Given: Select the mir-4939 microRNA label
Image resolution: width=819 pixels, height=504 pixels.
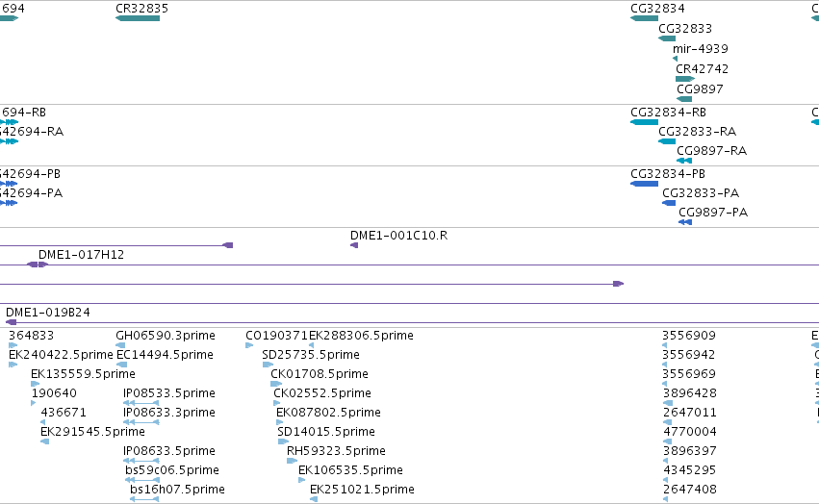Looking at the screenshot, I should 700,48.
